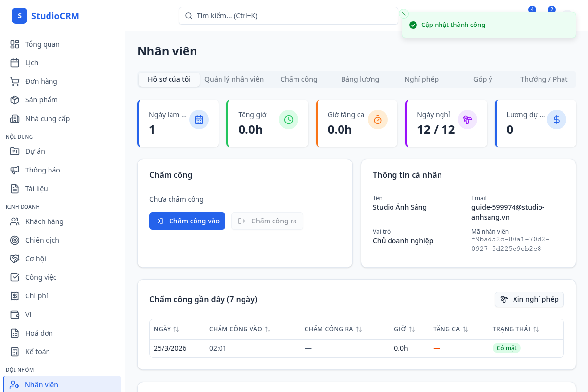The height and width of the screenshot is (392, 588).
Task: Open Khách hàng in sidebar
Action: coord(44,221)
